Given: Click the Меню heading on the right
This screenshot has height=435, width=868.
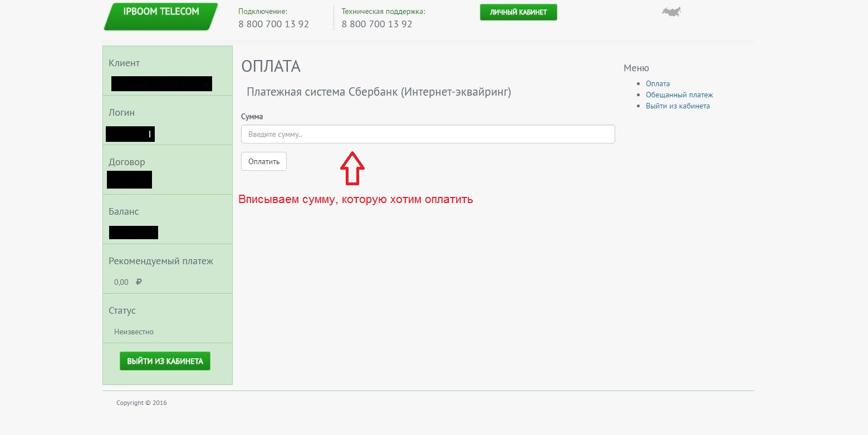Looking at the screenshot, I should pyautogui.click(x=636, y=68).
